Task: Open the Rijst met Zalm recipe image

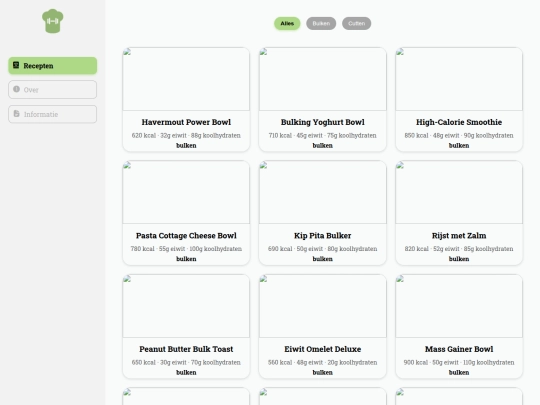Action: click(x=459, y=193)
